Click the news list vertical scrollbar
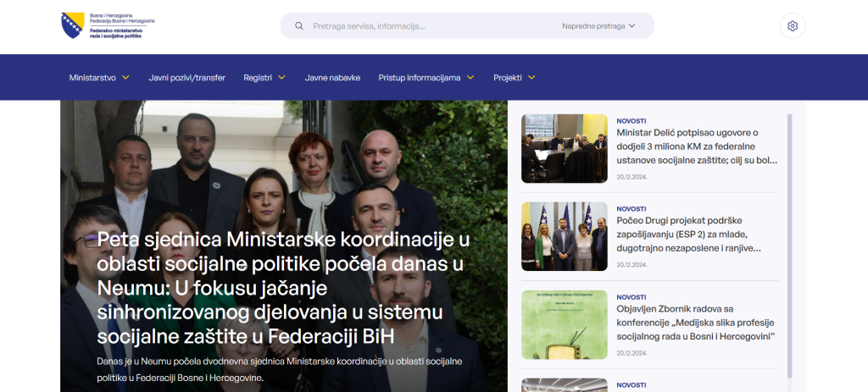Viewport: 868px width, 392px height. pos(789,246)
